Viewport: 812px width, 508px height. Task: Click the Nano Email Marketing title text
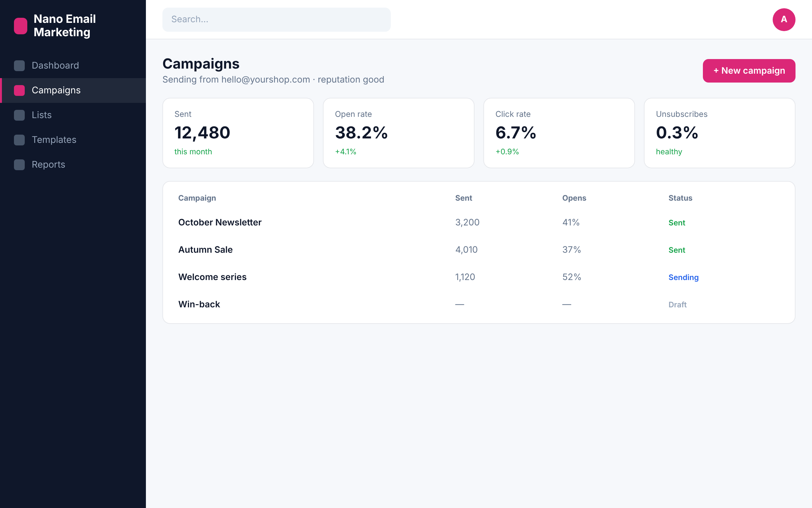(x=65, y=25)
